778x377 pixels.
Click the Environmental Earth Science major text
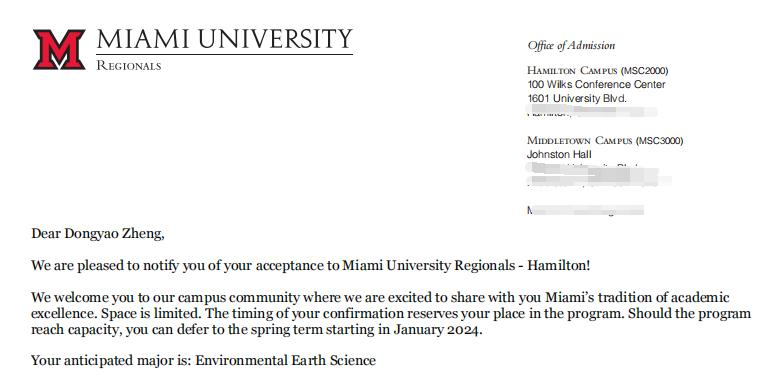pos(286,360)
